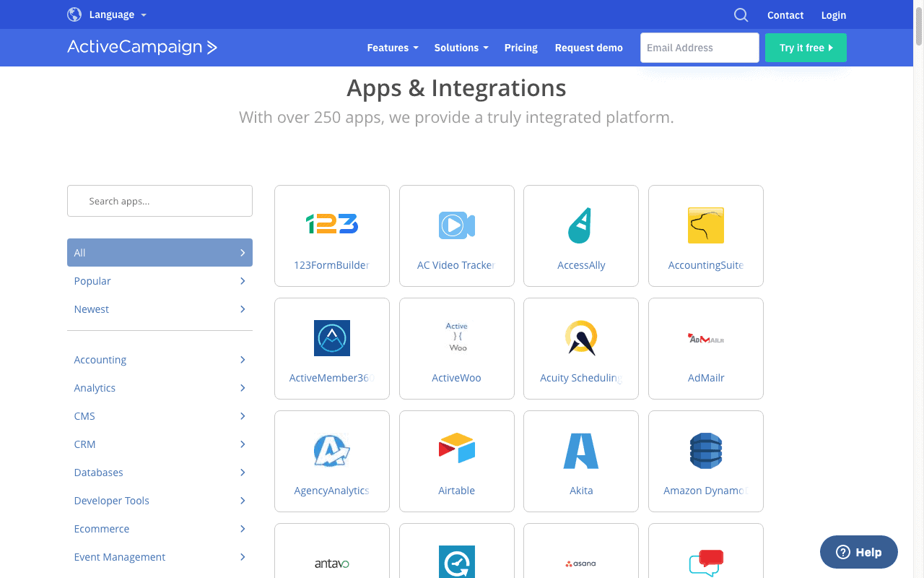Select the Newest apps filter
Screen dimensions: 924x578
[x=160, y=309]
